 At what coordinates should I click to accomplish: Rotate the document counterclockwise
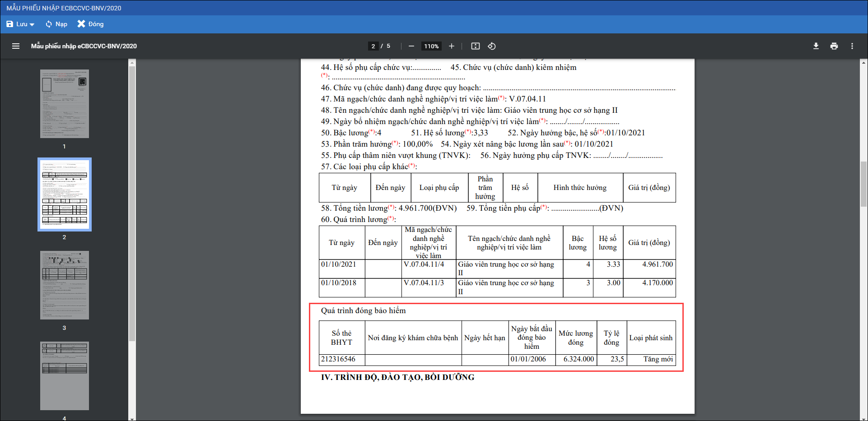coord(492,46)
